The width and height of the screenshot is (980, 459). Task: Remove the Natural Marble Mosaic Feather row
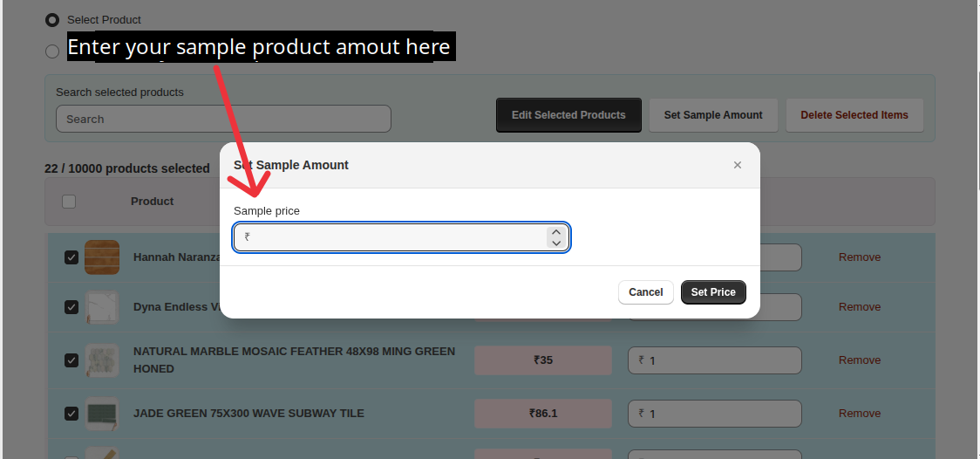[x=860, y=360]
